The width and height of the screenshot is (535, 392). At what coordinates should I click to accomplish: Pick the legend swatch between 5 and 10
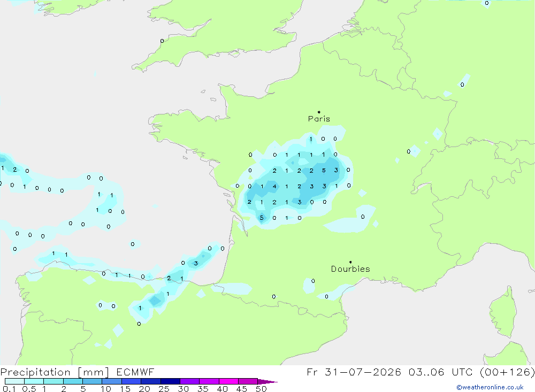click(93, 381)
